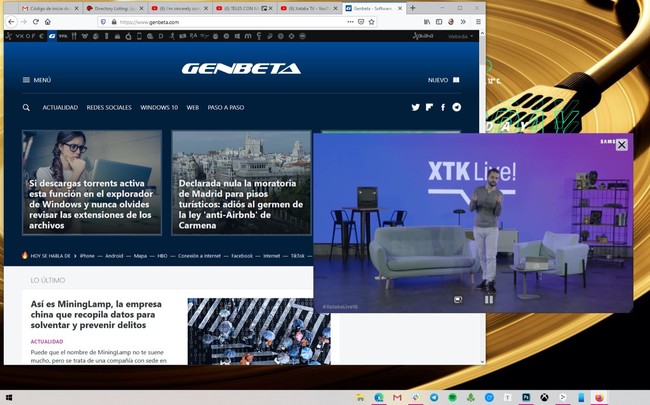Click the Facebook trending topic
Screen dimensions: 650x405
[x=242, y=256]
